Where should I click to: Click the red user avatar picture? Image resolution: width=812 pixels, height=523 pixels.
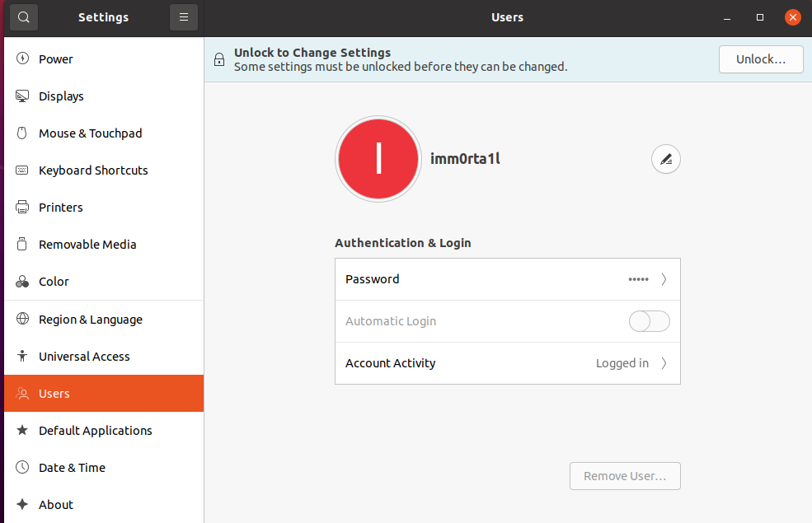click(x=378, y=159)
